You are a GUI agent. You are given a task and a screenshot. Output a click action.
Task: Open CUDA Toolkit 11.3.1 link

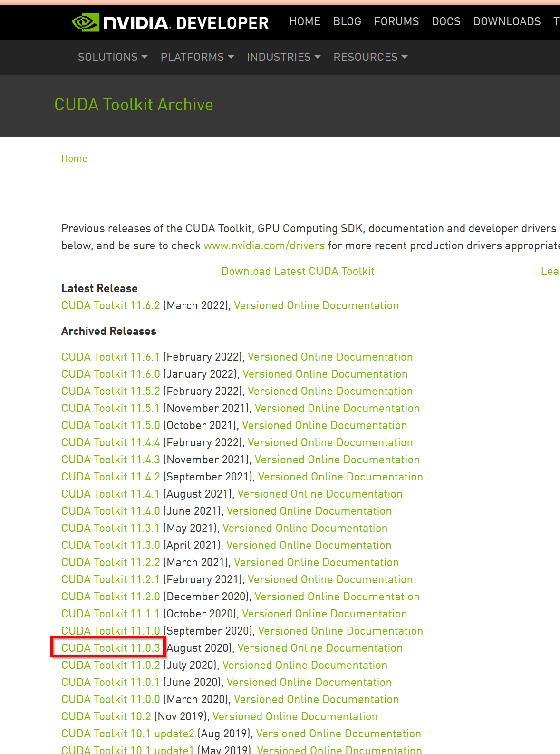point(111,528)
